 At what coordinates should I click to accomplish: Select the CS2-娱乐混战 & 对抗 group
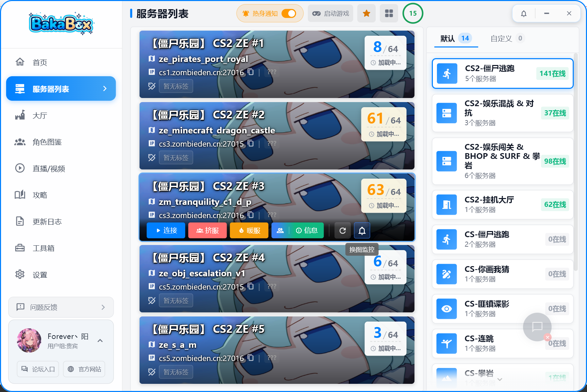point(503,113)
